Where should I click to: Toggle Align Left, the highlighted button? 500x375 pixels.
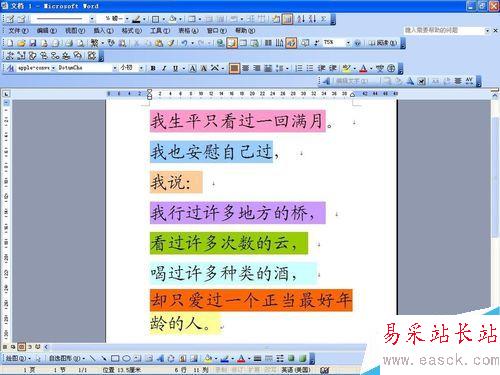point(234,68)
